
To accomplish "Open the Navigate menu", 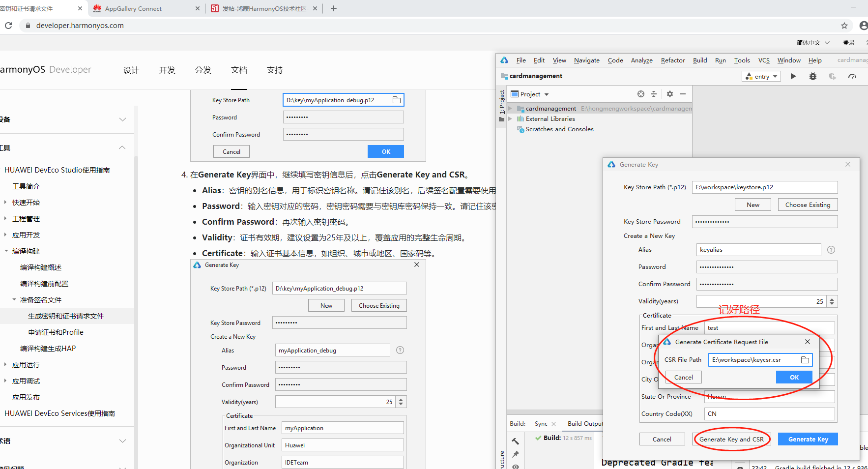I will [587, 60].
